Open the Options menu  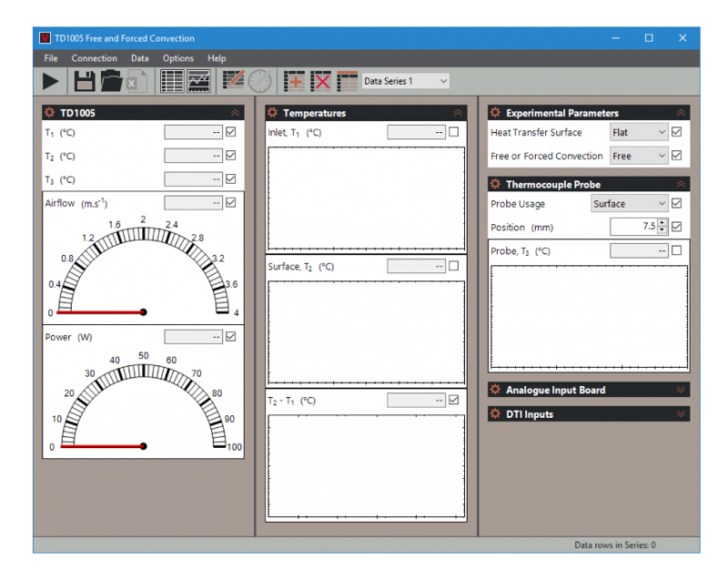pyautogui.click(x=177, y=58)
